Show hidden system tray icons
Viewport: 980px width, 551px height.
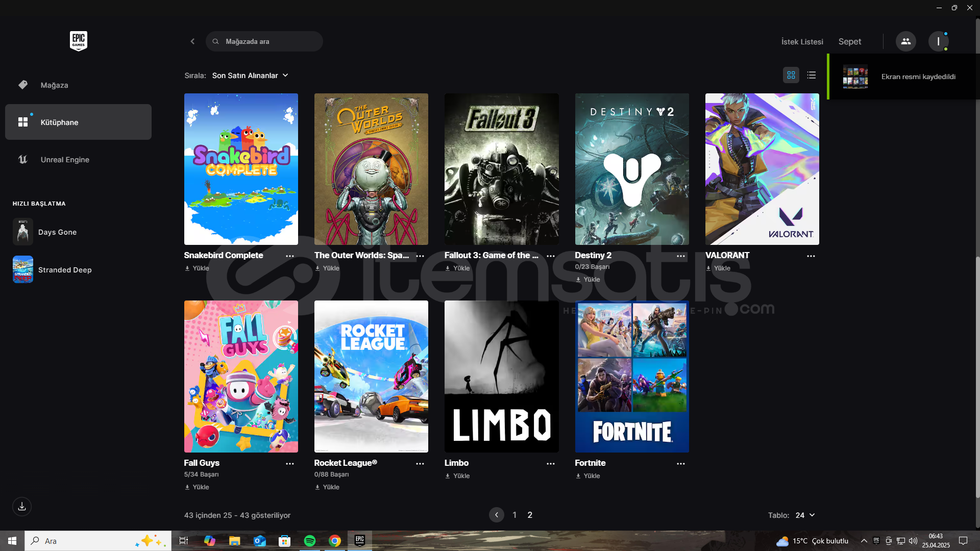click(x=864, y=541)
